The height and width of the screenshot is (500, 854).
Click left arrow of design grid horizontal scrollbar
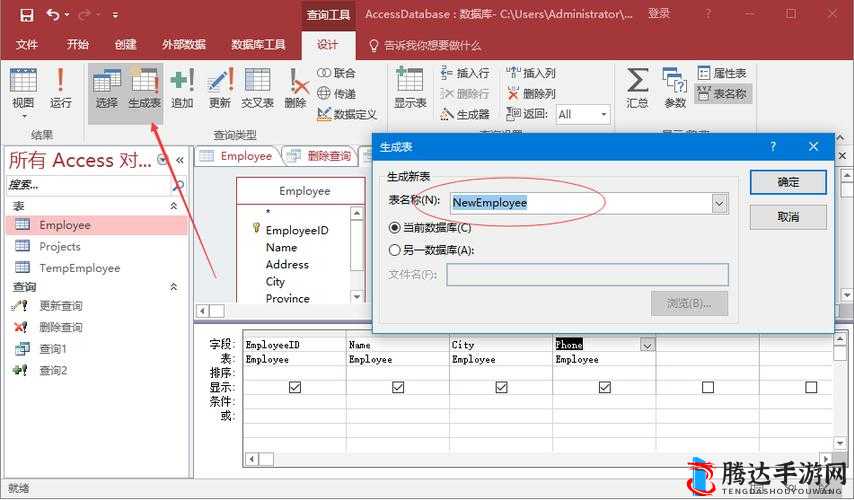point(252,459)
